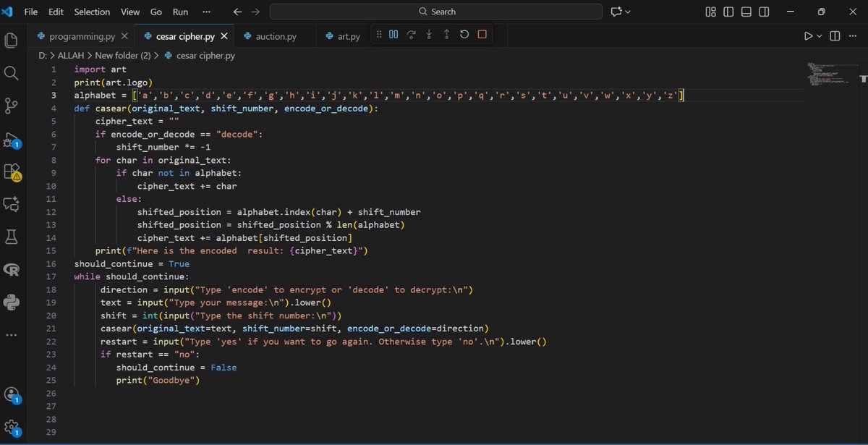Open the chat dropdown arrow in title bar
Screen dimensions: 868x445
pyautogui.click(x=628, y=12)
